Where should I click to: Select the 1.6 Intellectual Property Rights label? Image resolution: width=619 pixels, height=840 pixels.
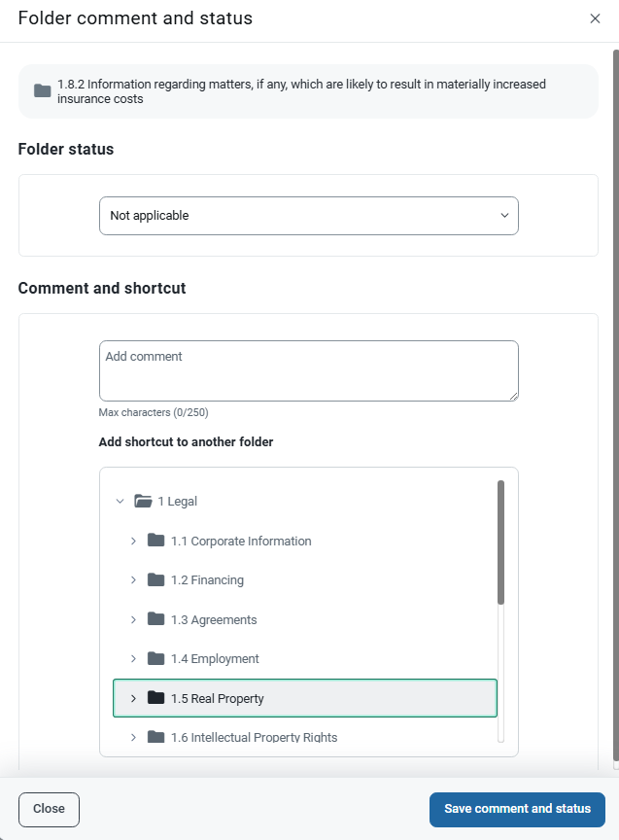pos(254,737)
